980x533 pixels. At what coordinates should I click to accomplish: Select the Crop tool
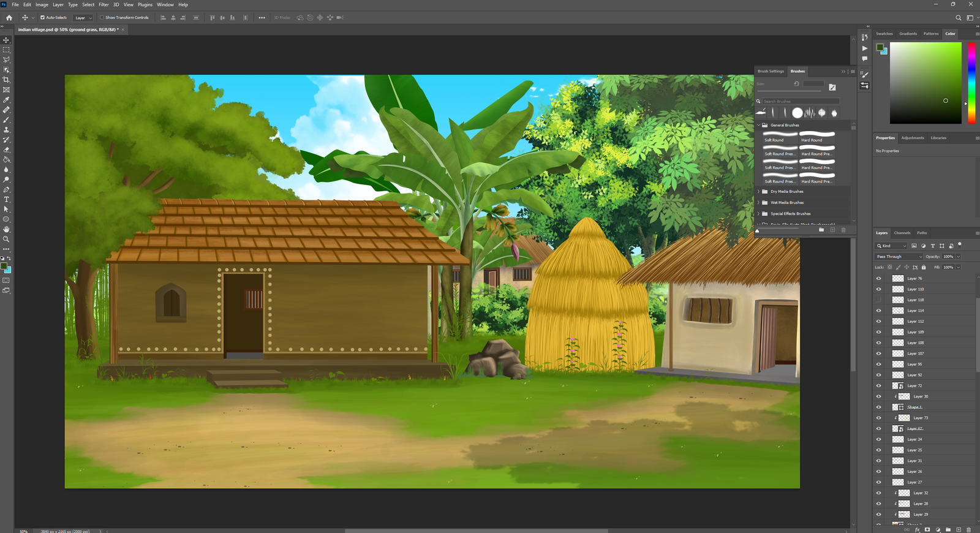coord(6,80)
